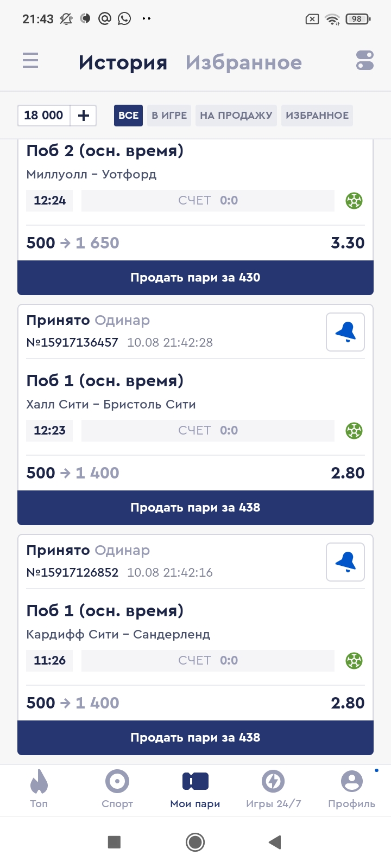Go to the Спорт section
The width and height of the screenshot is (391, 868).
[x=117, y=789]
